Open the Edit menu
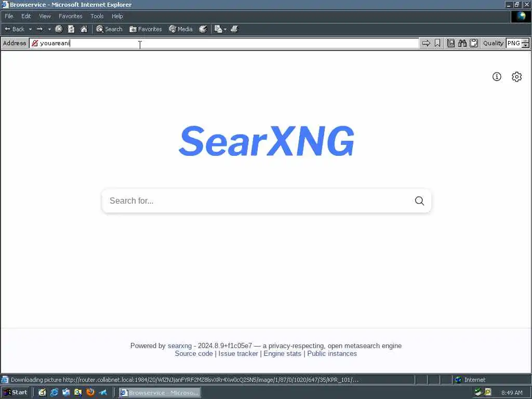This screenshot has height=399, width=532. (26, 16)
